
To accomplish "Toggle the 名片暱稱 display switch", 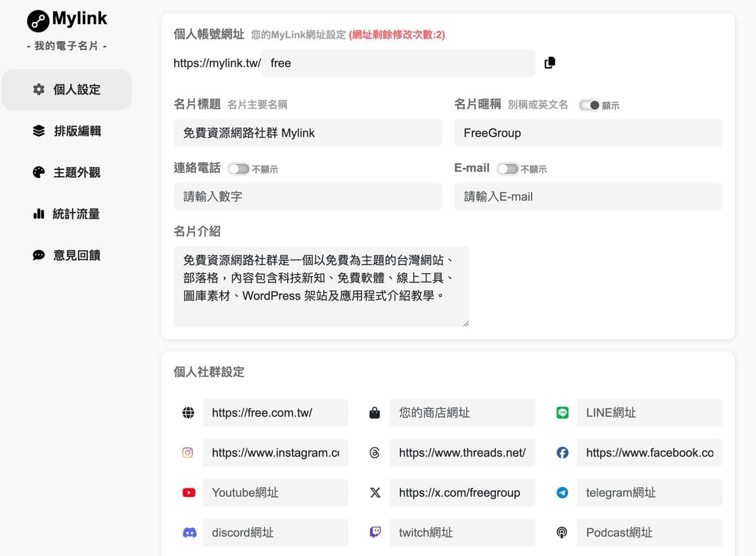I will coord(589,105).
